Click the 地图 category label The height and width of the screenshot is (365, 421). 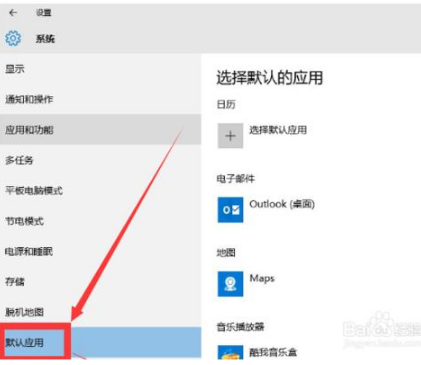(x=226, y=253)
